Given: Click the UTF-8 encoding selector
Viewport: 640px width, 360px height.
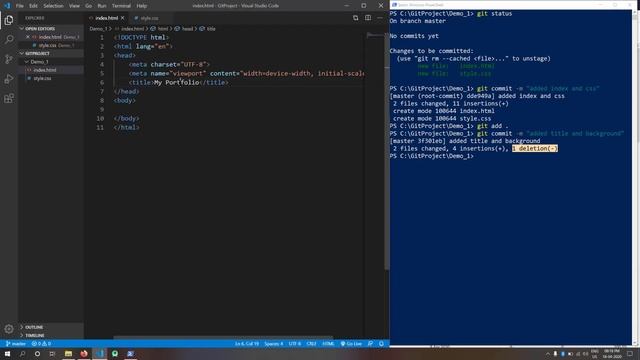Looking at the screenshot, I should [295, 344].
